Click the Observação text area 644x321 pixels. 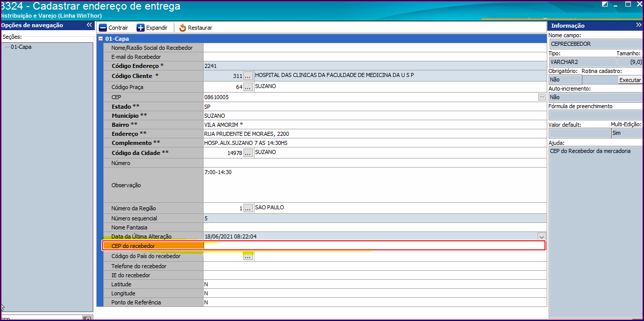[x=375, y=185]
